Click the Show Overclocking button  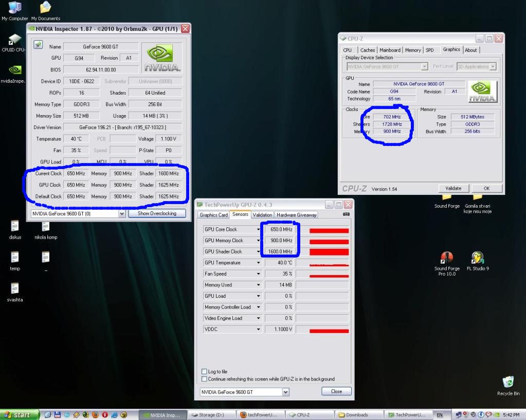157,213
